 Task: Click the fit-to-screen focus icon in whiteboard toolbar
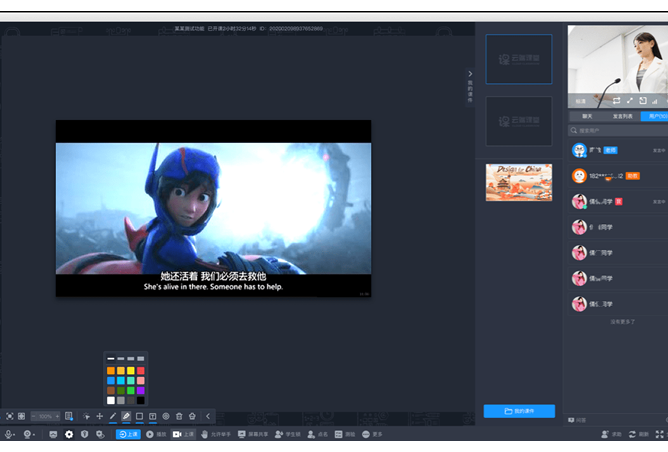click(x=10, y=416)
